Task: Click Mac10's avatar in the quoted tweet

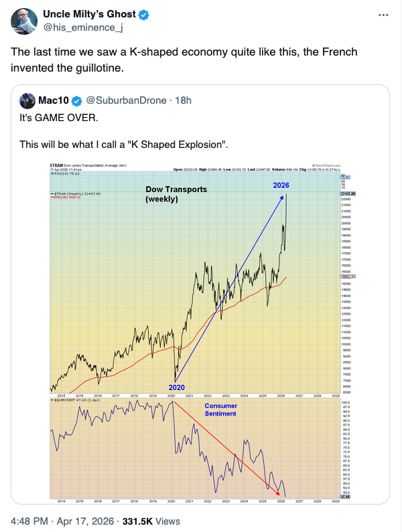Action: 27,100
